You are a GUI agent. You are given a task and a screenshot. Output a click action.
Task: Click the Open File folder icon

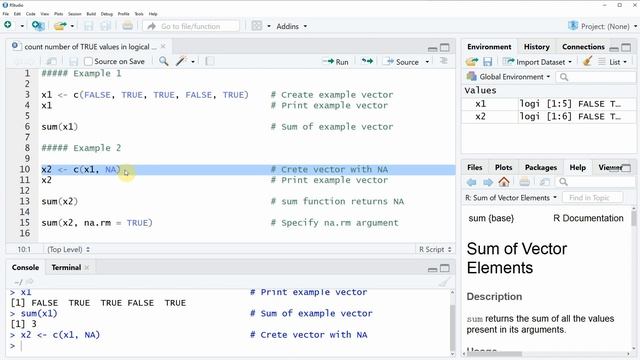click(x=60, y=26)
